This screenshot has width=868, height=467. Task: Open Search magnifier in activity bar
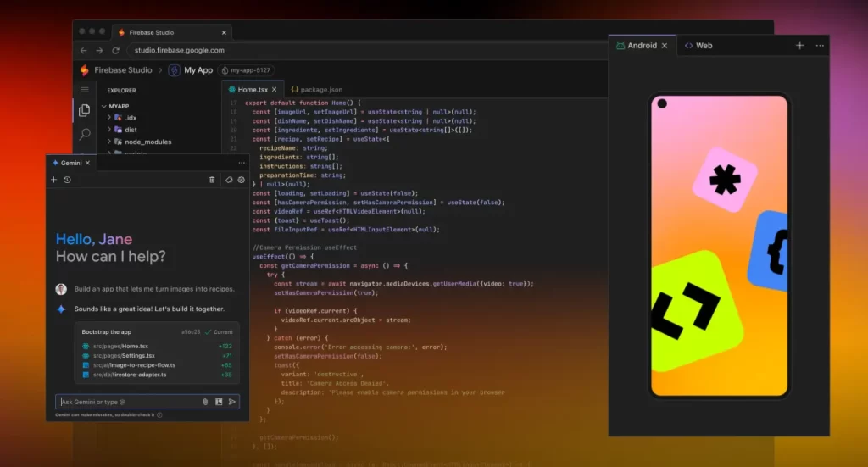pyautogui.click(x=84, y=134)
